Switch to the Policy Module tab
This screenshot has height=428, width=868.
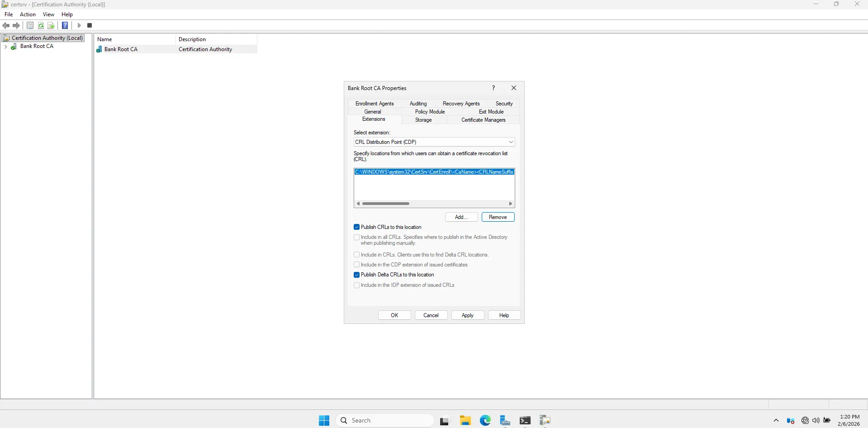[x=430, y=112]
